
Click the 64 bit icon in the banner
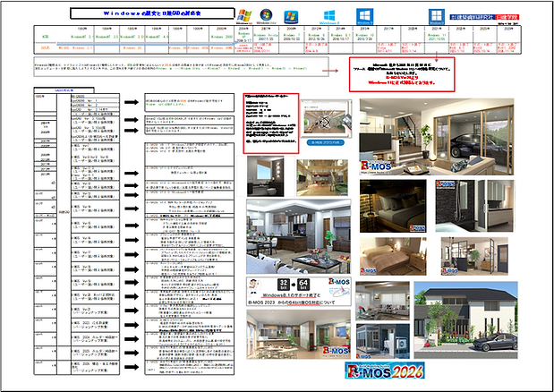[303, 284]
